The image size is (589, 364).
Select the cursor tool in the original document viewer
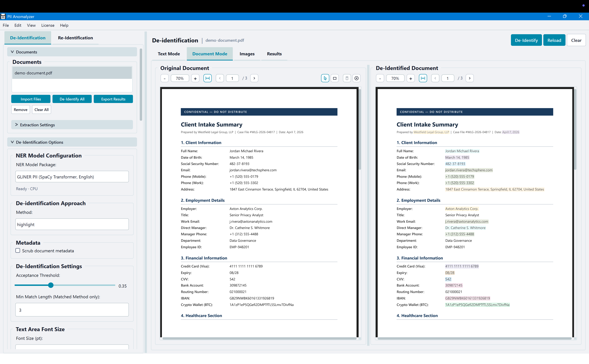pyautogui.click(x=325, y=78)
